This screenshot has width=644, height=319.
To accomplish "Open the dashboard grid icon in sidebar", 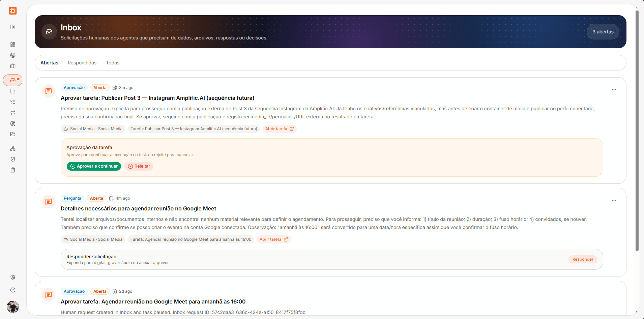I will (x=13, y=45).
